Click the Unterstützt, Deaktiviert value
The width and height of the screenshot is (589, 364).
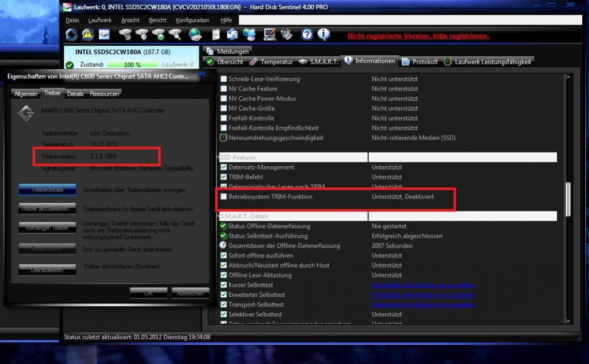pyautogui.click(x=403, y=196)
